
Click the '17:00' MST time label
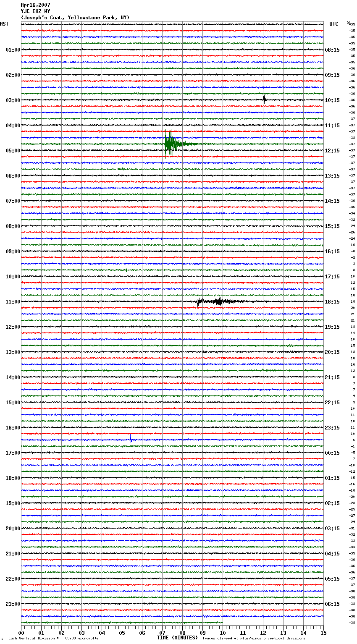point(13,453)
